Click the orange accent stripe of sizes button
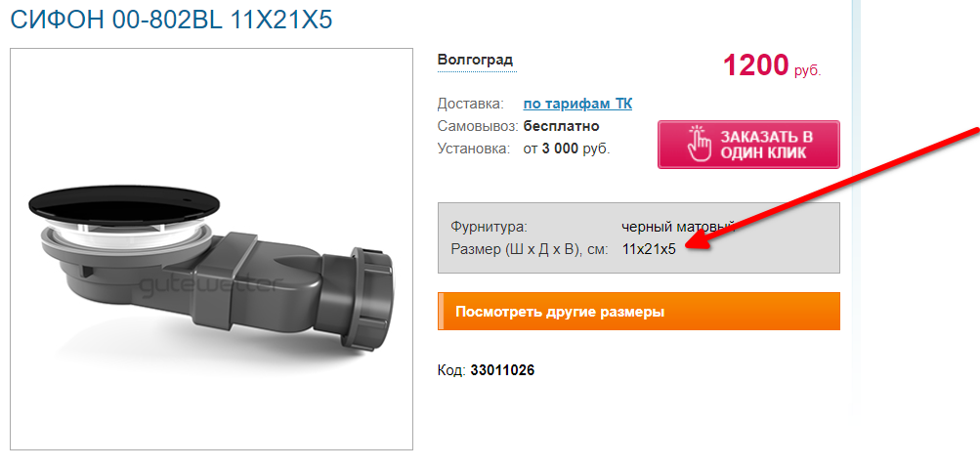 point(441,311)
